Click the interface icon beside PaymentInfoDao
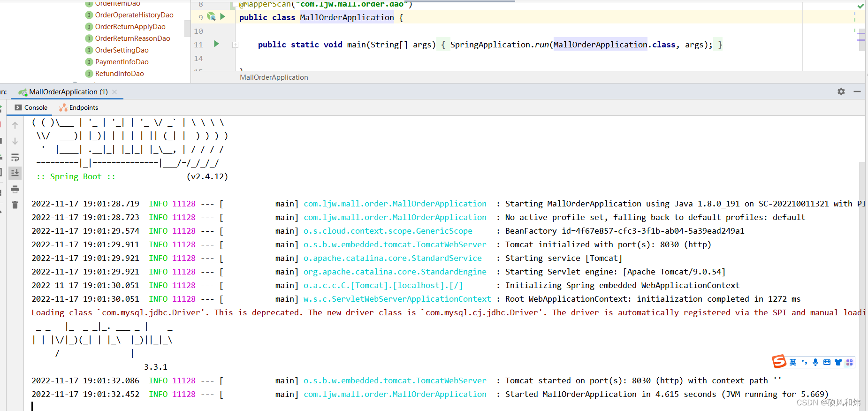This screenshot has height=411, width=868. pyautogui.click(x=89, y=62)
